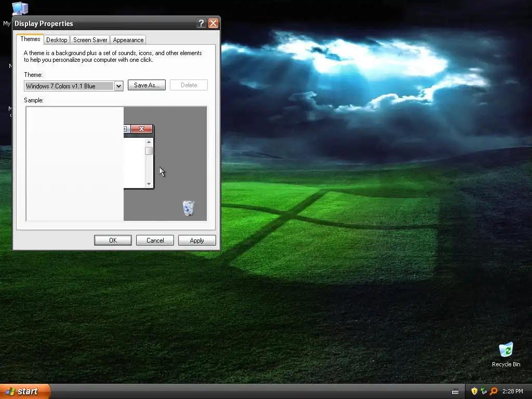Click the sample window's scrollbar thumb
Screen dimensions: 532x399
click(149, 151)
